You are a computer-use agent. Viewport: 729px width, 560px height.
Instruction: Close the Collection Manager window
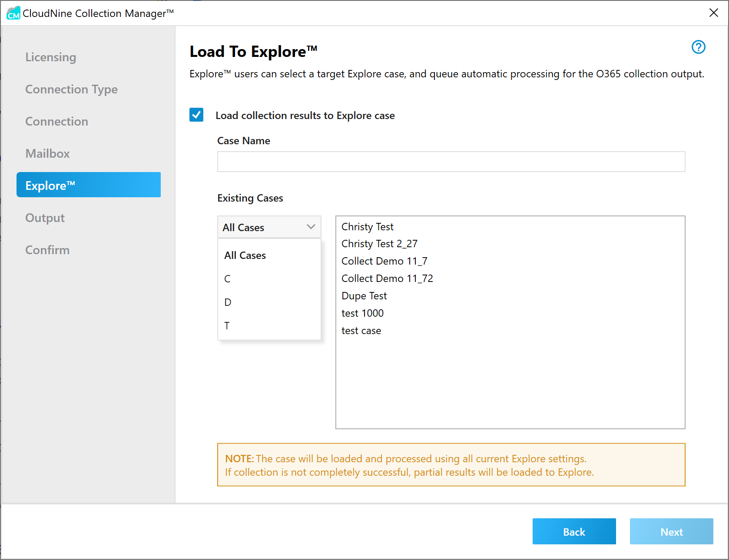pyautogui.click(x=713, y=13)
